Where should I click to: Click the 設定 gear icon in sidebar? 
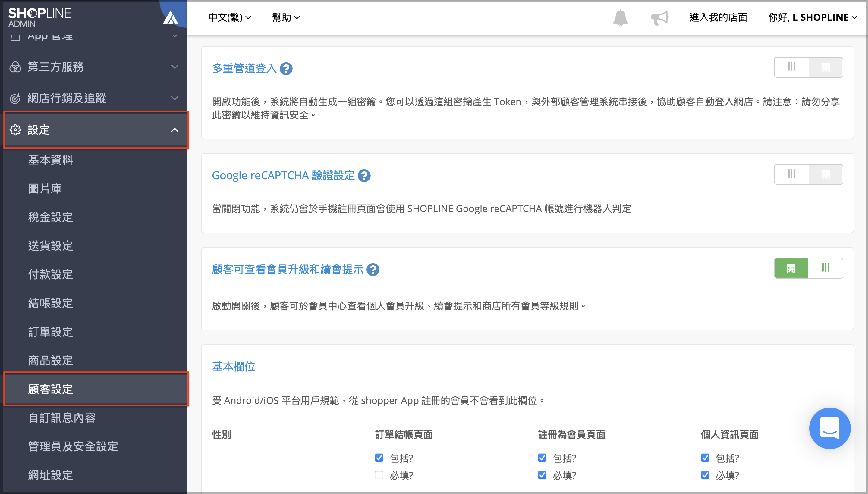click(15, 130)
